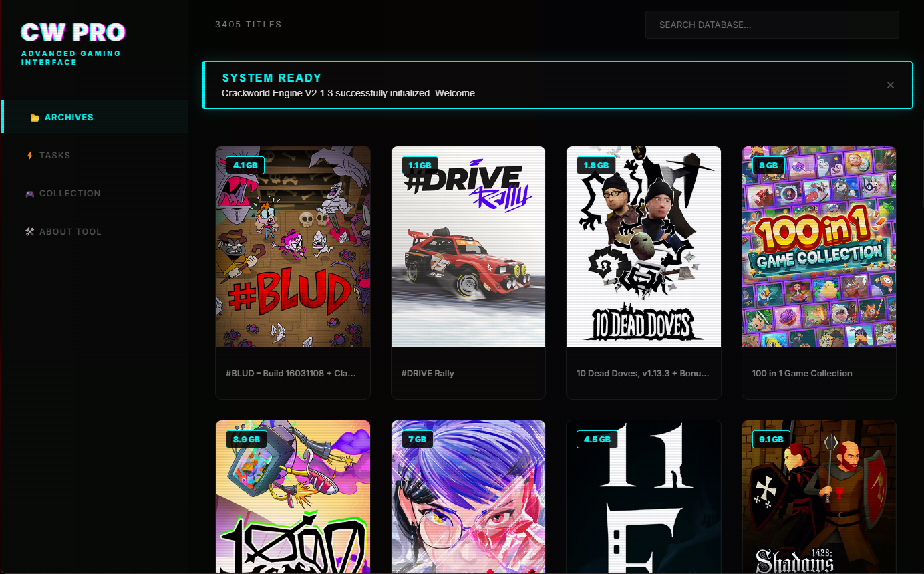924x574 pixels.
Task: Click the gamepad Collection icon
Action: click(29, 194)
